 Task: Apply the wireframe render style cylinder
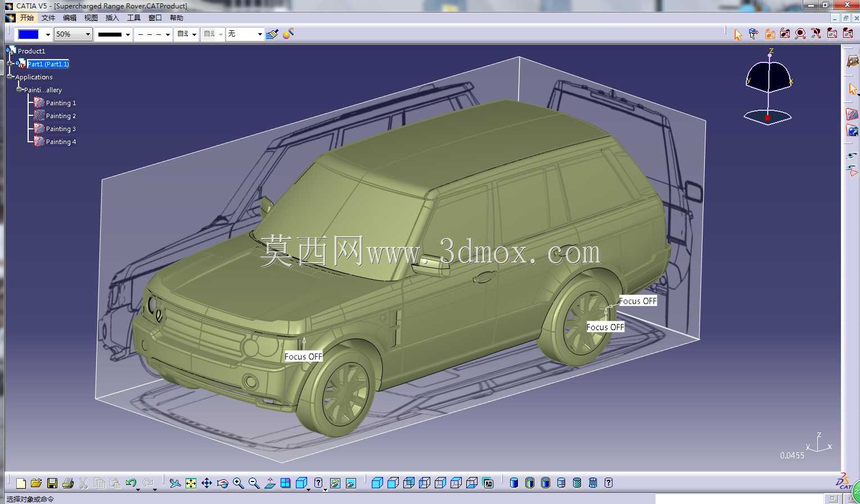point(593,483)
